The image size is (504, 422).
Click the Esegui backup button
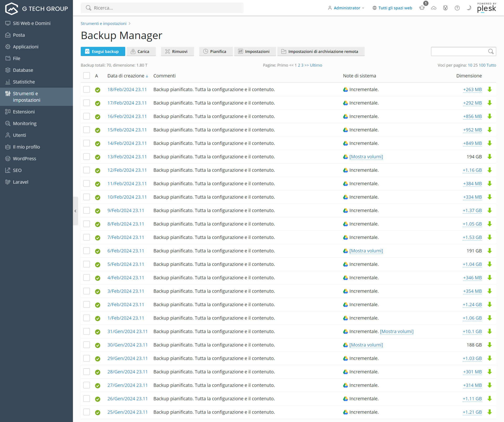pyautogui.click(x=103, y=51)
